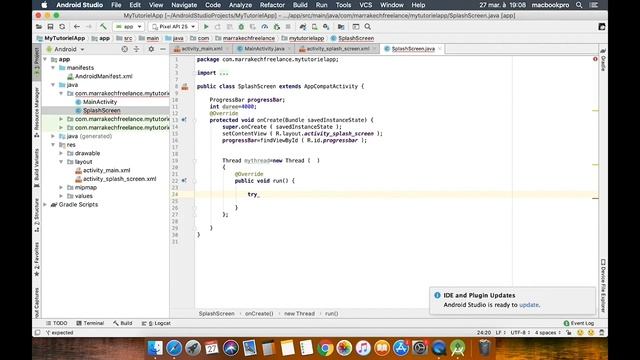
Task: Click the Sync Project with Gradle icon
Action: tap(303, 27)
